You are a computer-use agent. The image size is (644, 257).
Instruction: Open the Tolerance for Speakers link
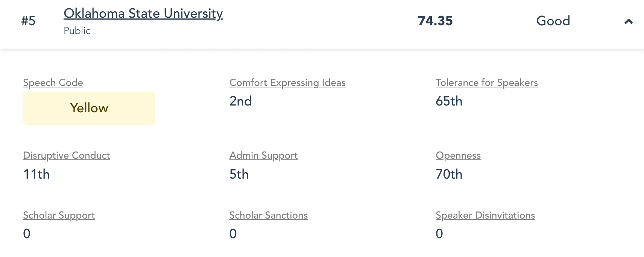[487, 83]
